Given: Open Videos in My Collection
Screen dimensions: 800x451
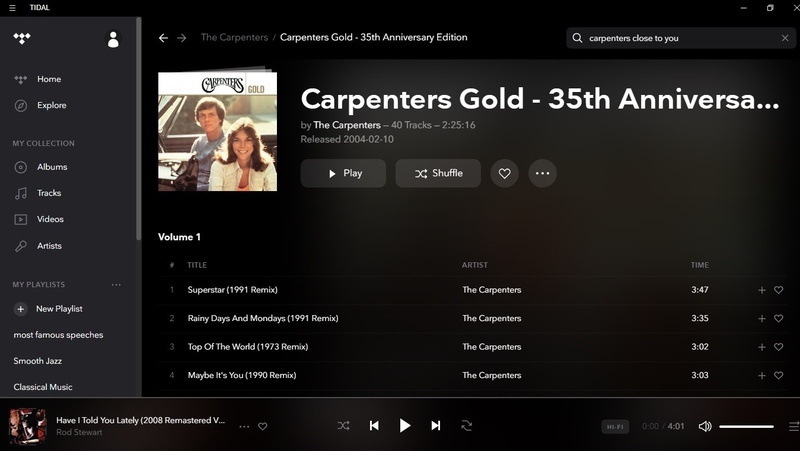Looking at the screenshot, I should 50,219.
